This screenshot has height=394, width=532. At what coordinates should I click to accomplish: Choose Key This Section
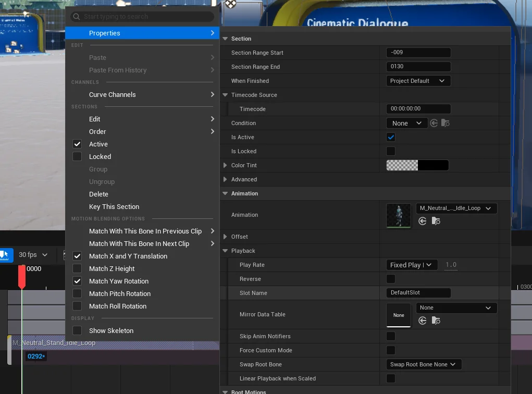pos(142,207)
